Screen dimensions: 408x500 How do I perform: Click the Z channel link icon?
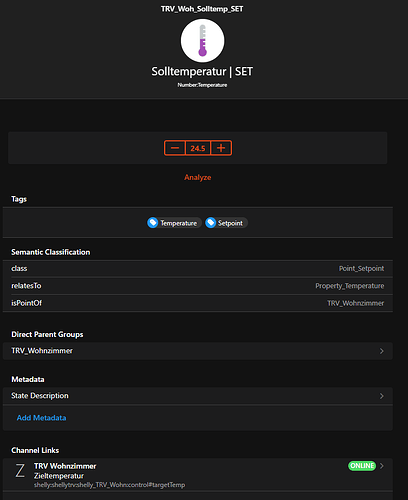(x=20, y=471)
